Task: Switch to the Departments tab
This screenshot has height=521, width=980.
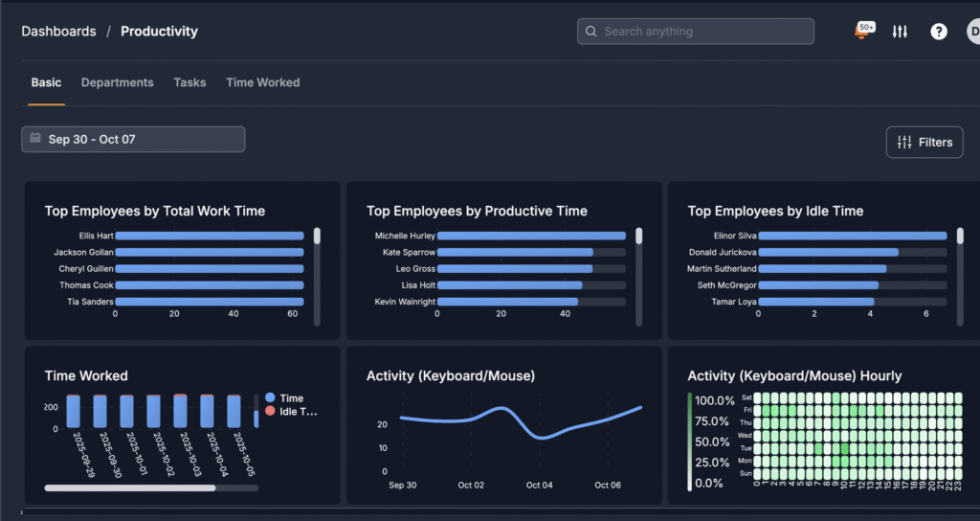Action: [117, 82]
